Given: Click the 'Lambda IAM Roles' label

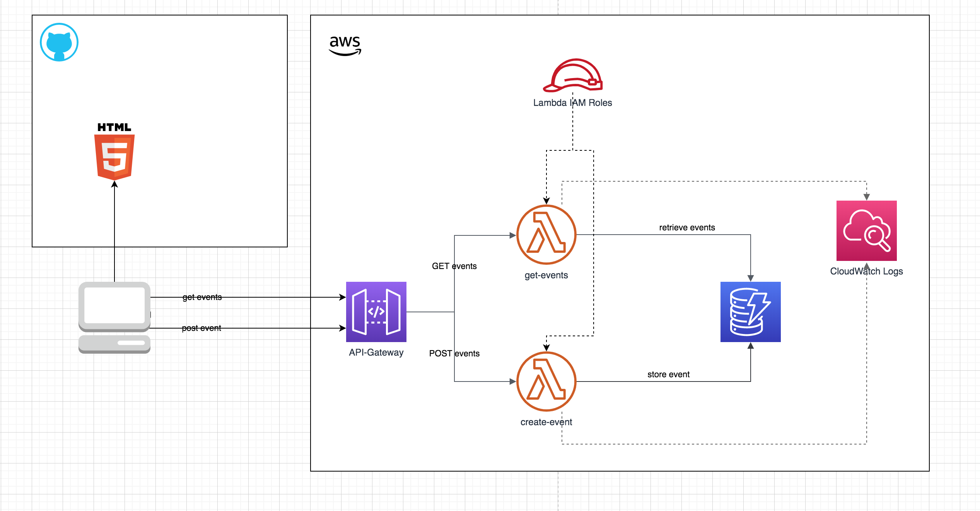Looking at the screenshot, I should pos(572,103).
